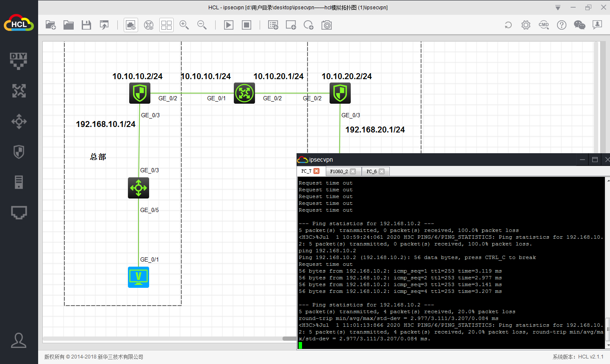The height and width of the screenshot is (364, 610).
Task: Select the router node between the firewalls
Action: point(244,93)
